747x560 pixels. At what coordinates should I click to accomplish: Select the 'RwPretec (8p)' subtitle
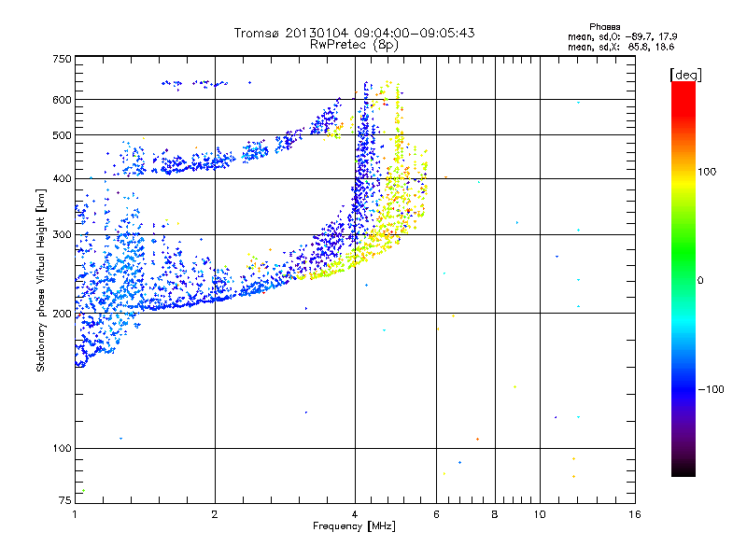(x=354, y=45)
